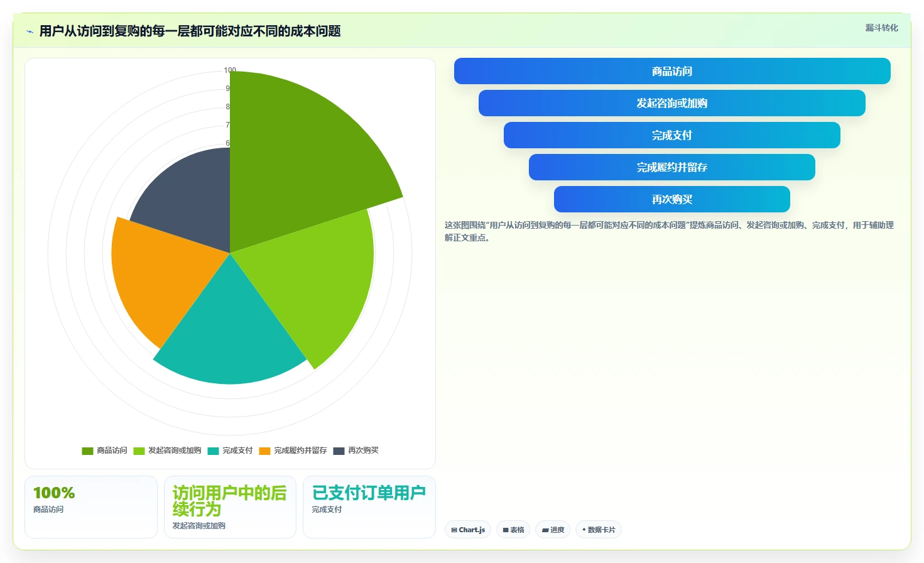This screenshot has height=563, width=924.
Task: Click 商品访问 legend label
Action: 112,451
